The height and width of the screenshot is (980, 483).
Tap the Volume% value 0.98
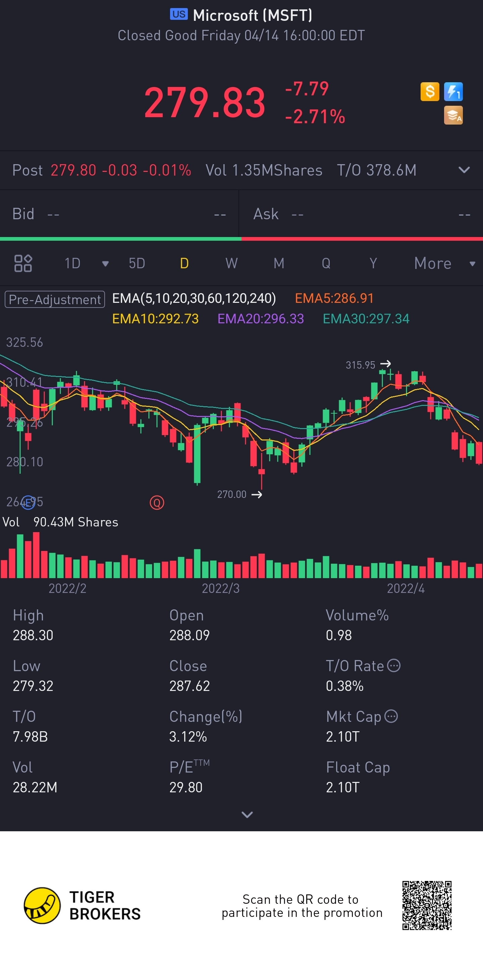338,635
